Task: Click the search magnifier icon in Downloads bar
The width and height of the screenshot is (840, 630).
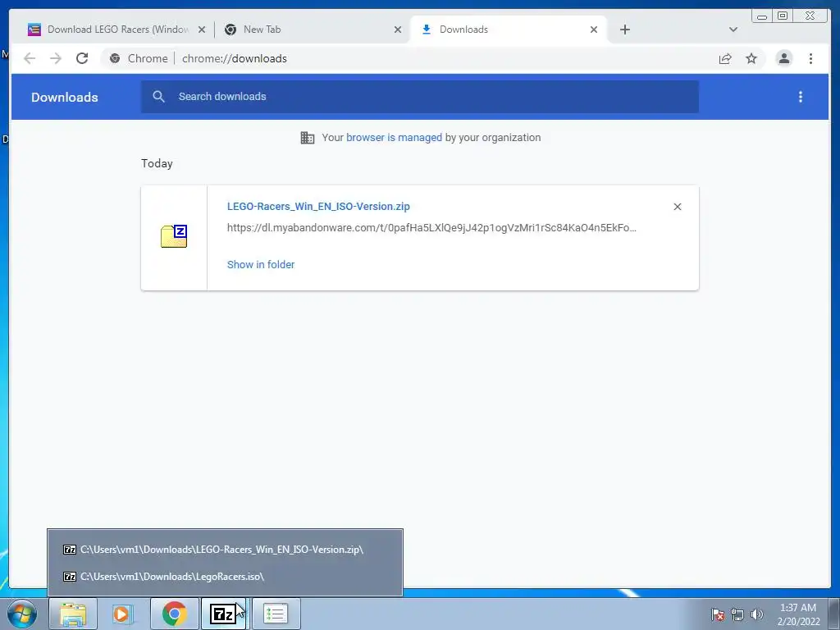Action: pos(158,97)
